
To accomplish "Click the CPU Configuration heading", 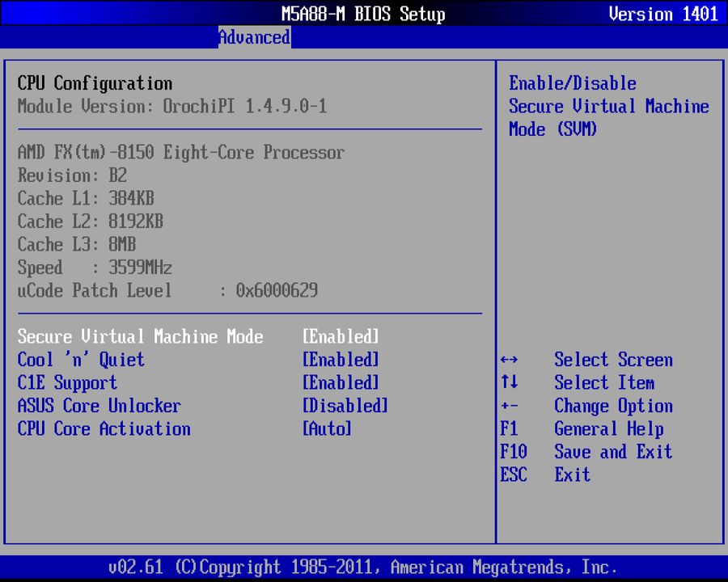I will click(x=95, y=83).
